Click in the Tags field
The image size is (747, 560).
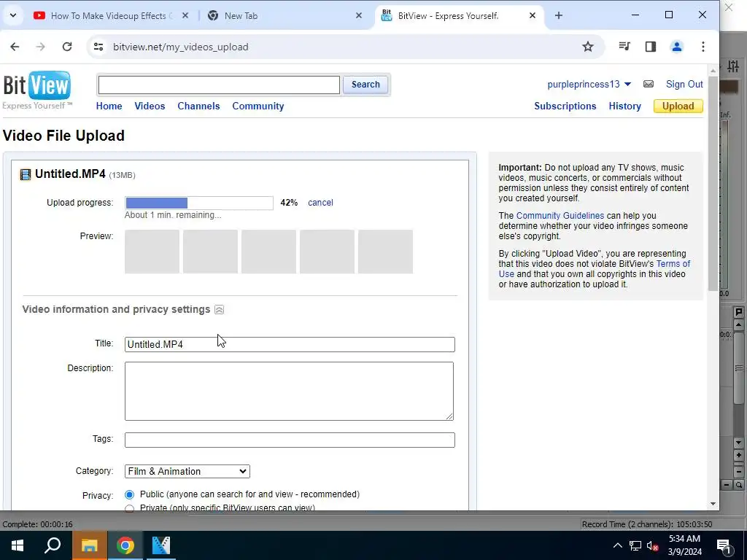click(290, 440)
